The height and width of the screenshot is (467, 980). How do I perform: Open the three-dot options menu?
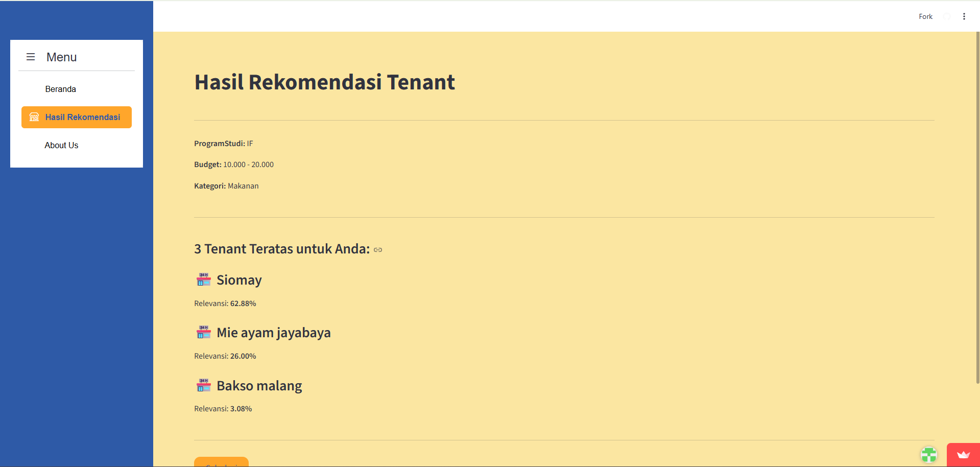(x=964, y=16)
